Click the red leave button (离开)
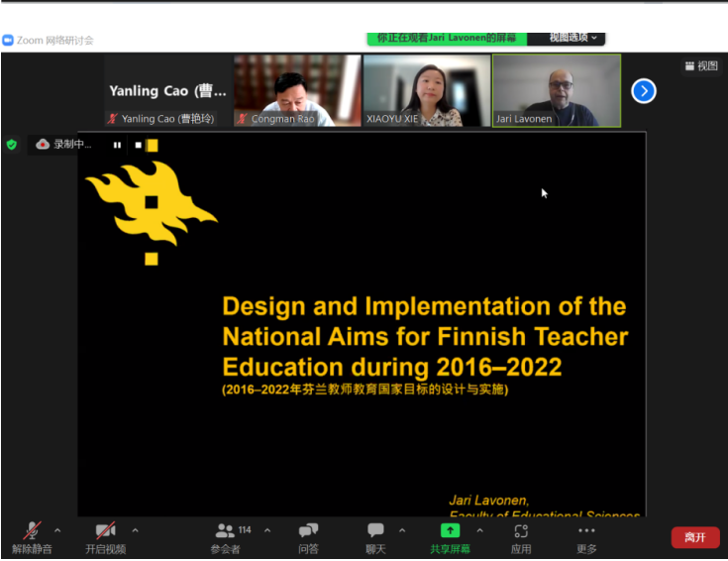 pos(695,537)
